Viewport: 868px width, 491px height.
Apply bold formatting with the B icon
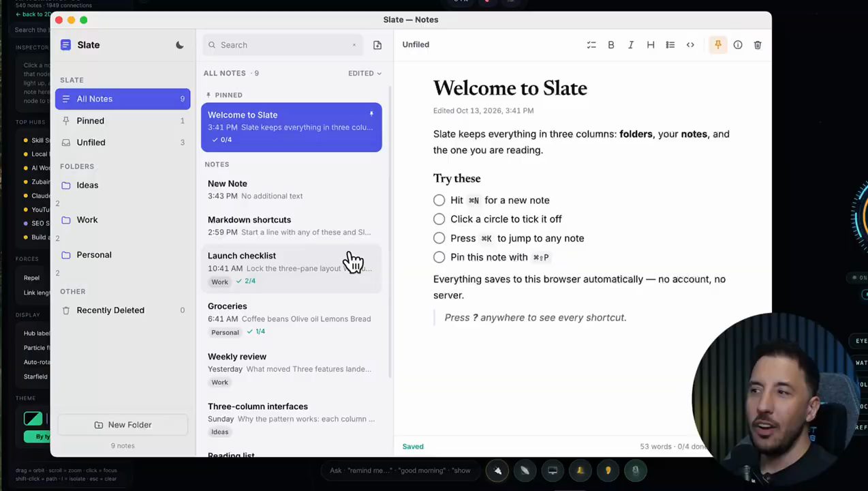pyautogui.click(x=611, y=45)
